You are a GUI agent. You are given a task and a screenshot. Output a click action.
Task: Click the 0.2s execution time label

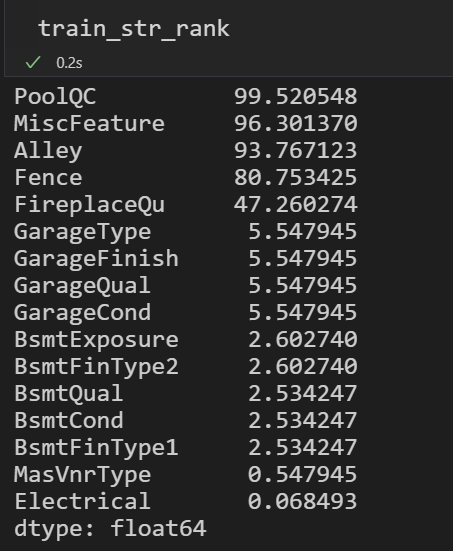(69, 63)
